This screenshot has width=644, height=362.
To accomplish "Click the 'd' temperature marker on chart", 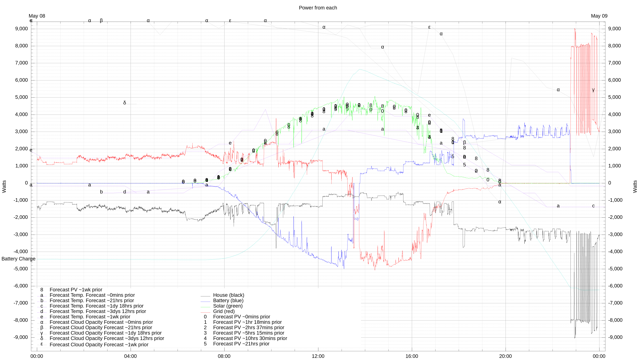I will pyautogui.click(x=125, y=192).
